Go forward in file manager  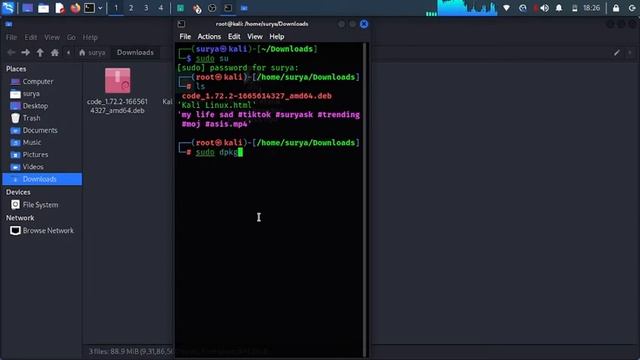[x=25, y=52]
